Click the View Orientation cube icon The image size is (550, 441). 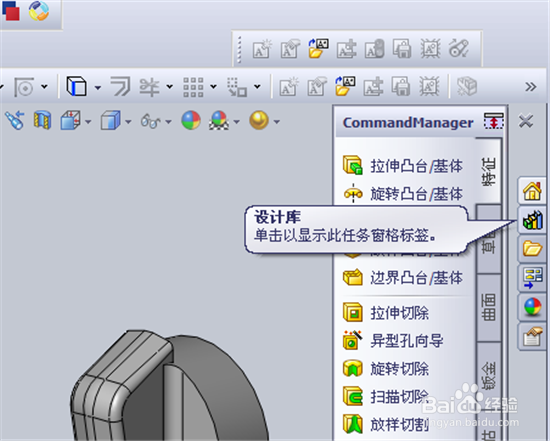(x=71, y=120)
